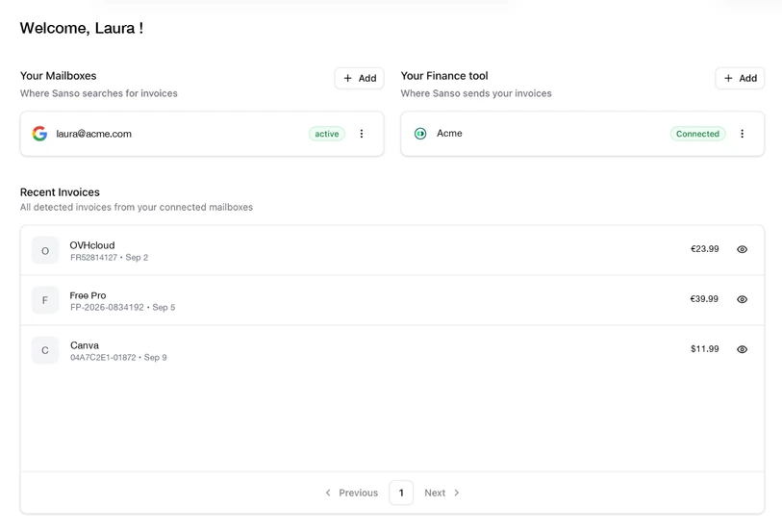Open the Canva invoice name
Screen dimensions: 782x532
tap(85, 345)
